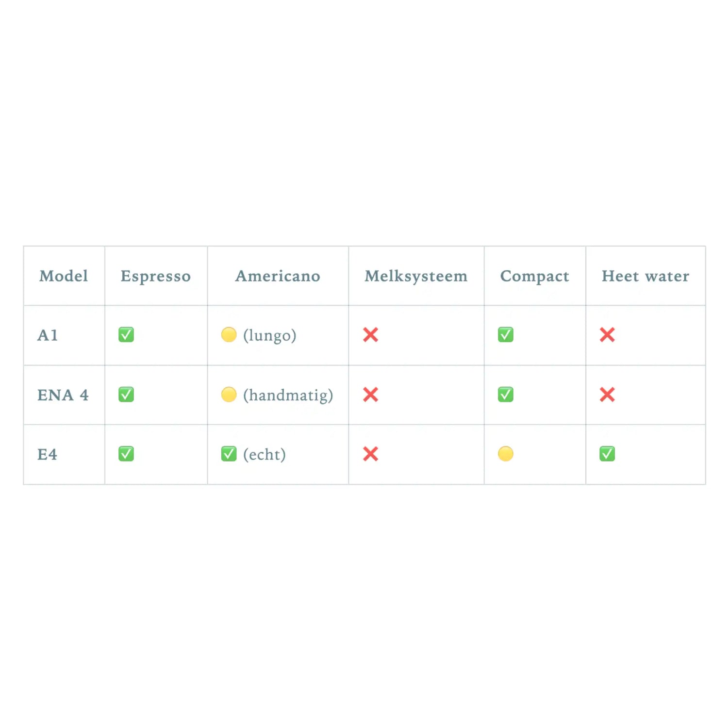Click the green check in A1 Espresso cell
Image resolution: width=728 pixels, height=728 pixels.
126,335
